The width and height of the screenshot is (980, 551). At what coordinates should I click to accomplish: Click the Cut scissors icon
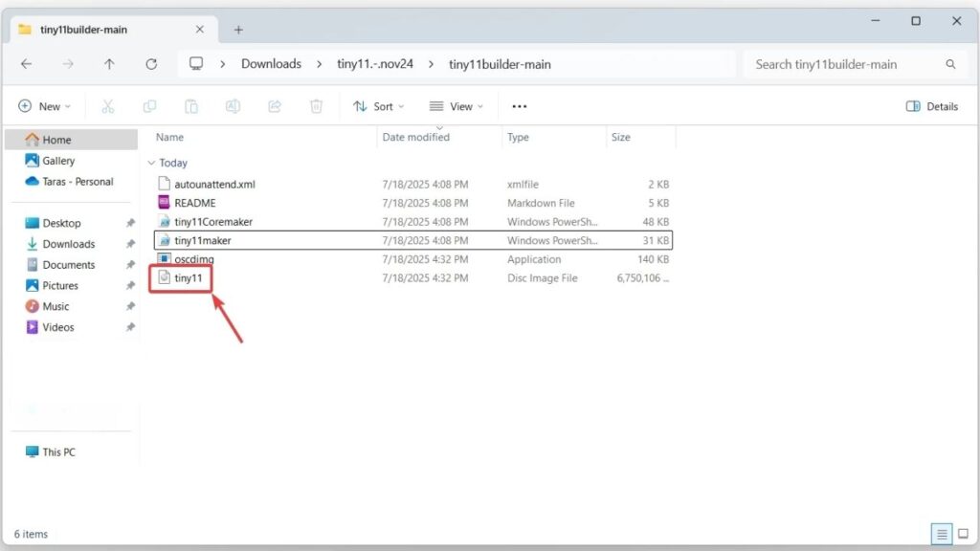pos(108,106)
